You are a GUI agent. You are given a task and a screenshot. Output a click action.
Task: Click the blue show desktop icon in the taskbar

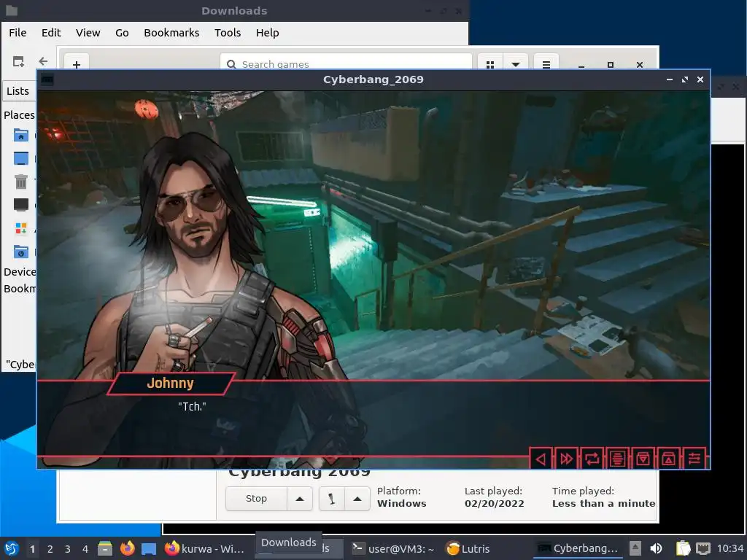[x=149, y=548]
